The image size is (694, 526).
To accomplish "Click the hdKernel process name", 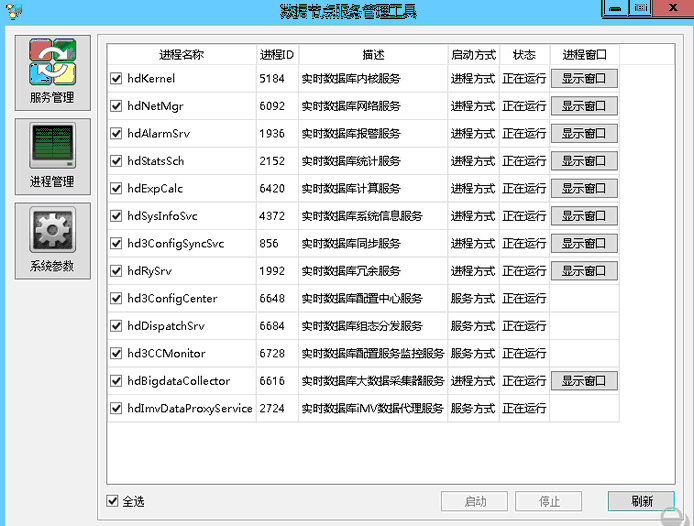I will click(x=151, y=78).
